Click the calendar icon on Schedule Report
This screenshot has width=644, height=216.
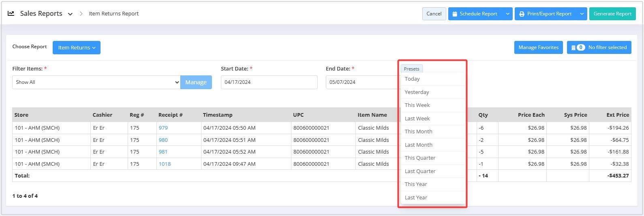click(x=455, y=14)
